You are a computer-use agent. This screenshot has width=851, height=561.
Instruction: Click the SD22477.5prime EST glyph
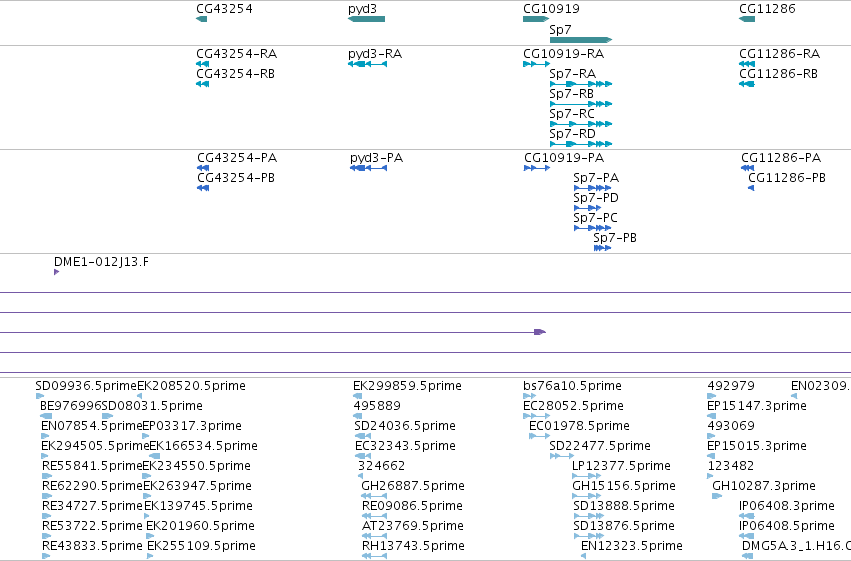pyautogui.click(x=562, y=456)
